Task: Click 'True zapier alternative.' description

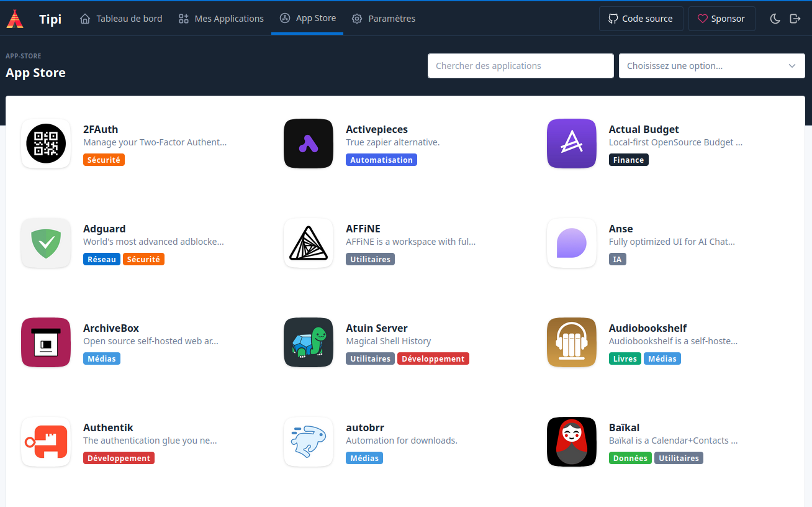Action: click(x=392, y=142)
